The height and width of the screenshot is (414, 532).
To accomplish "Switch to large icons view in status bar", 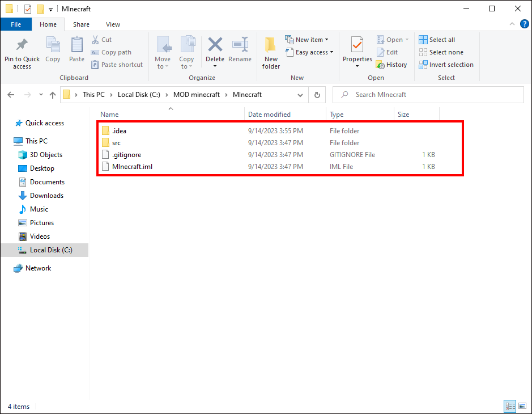I will click(522, 406).
